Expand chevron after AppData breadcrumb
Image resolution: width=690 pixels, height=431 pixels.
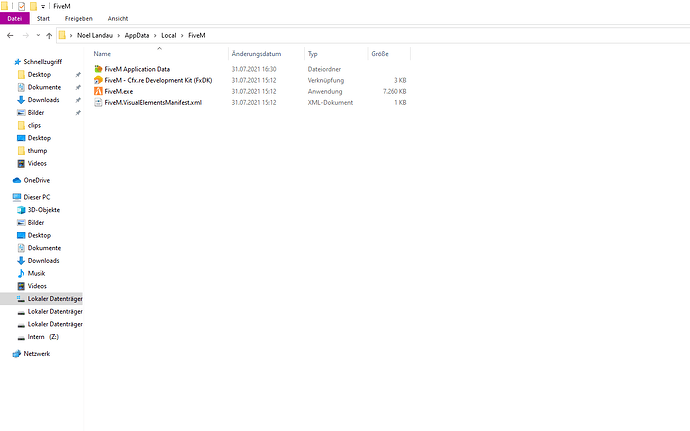155,35
